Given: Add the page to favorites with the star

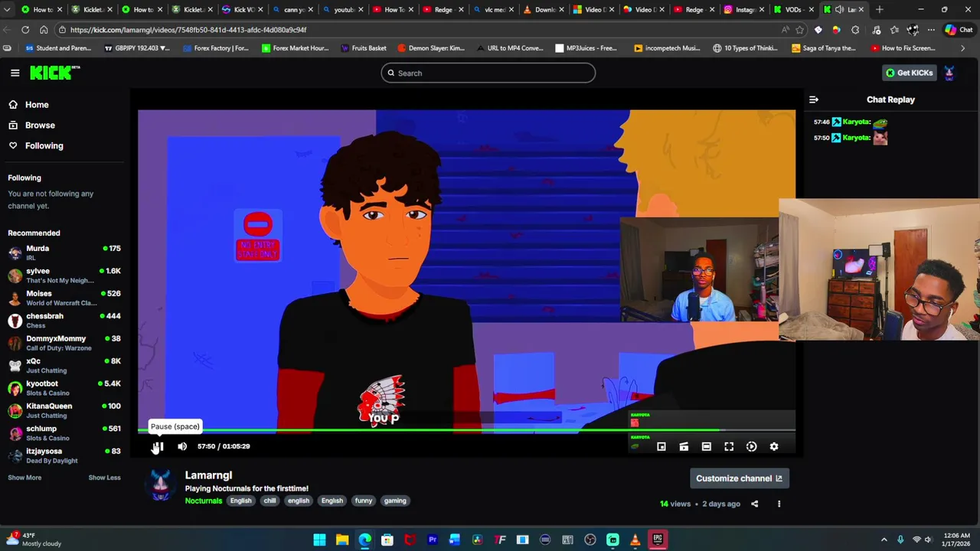Looking at the screenshot, I should [x=799, y=29].
